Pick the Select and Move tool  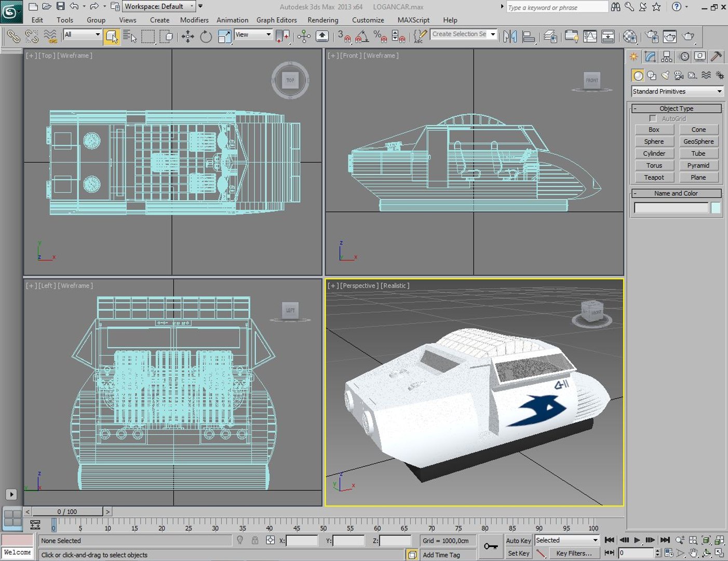coord(187,36)
